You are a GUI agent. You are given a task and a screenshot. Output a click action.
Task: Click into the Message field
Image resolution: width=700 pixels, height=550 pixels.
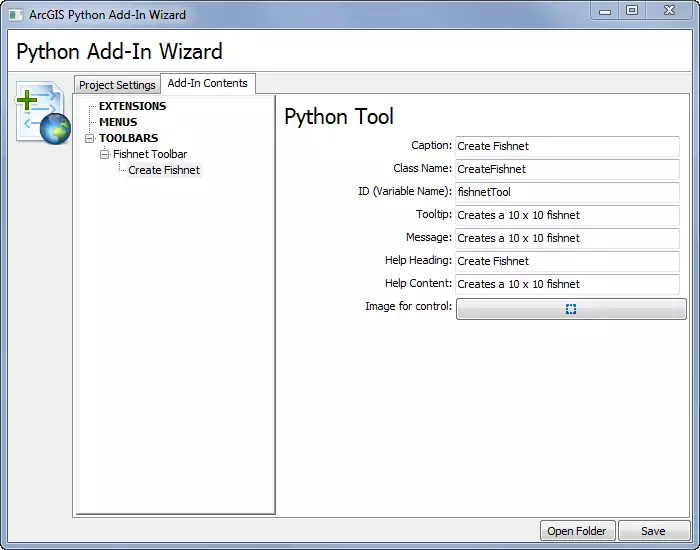pyautogui.click(x=566, y=238)
